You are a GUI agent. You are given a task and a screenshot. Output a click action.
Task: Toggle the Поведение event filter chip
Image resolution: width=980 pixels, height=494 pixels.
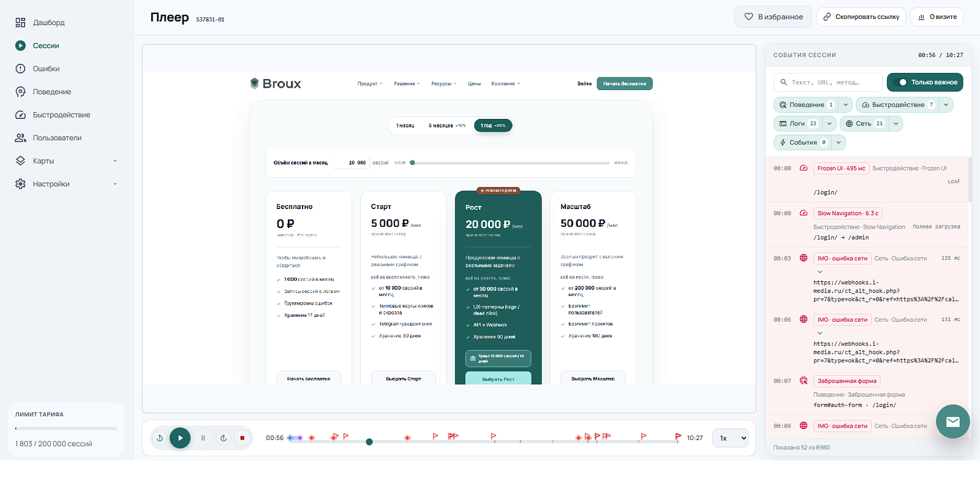click(x=806, y=105)
